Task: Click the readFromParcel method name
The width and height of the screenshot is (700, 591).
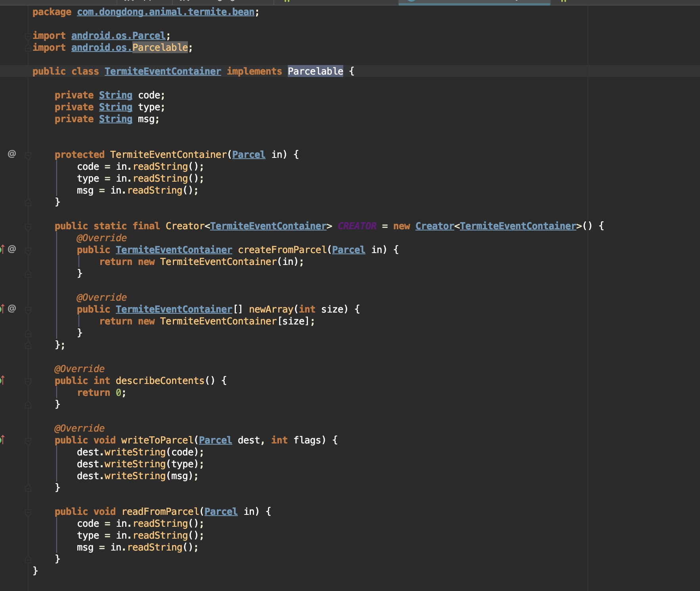Action: coord(160,512)
